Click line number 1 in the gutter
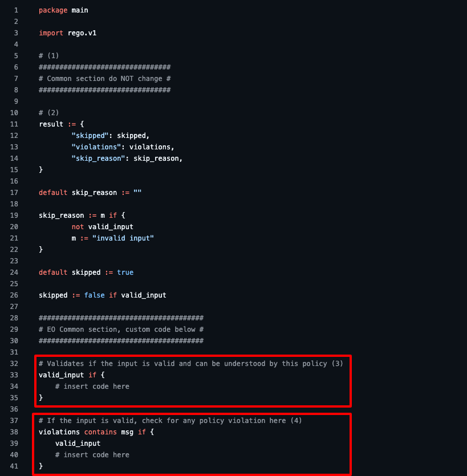 coord(16,10)
